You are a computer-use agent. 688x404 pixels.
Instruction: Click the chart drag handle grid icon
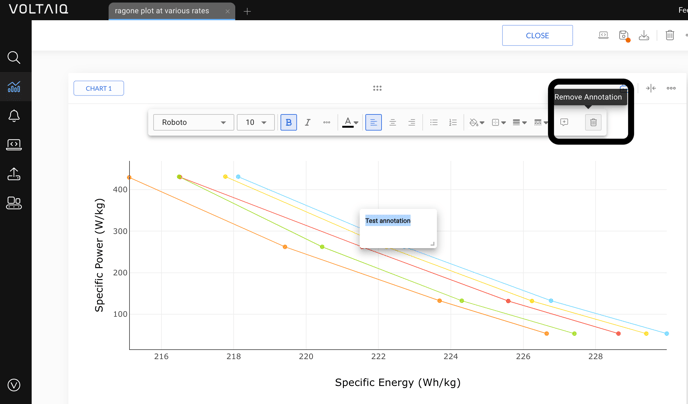click(x=377, y=89)
